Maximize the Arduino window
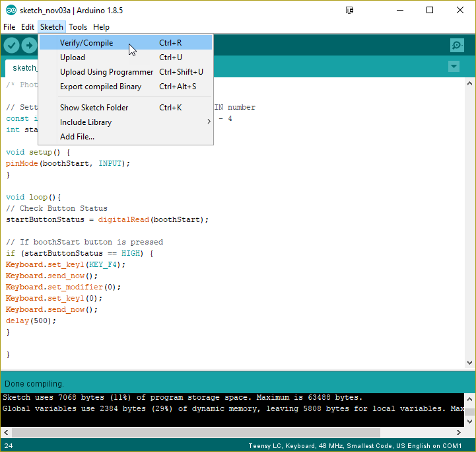 (x=430, y=11)
